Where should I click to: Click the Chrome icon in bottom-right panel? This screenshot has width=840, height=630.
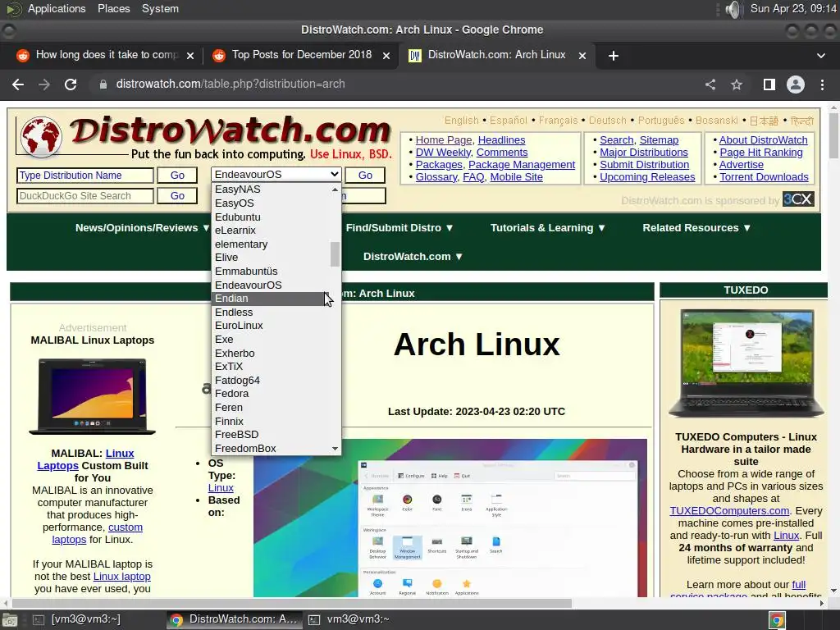click(778, 620)
